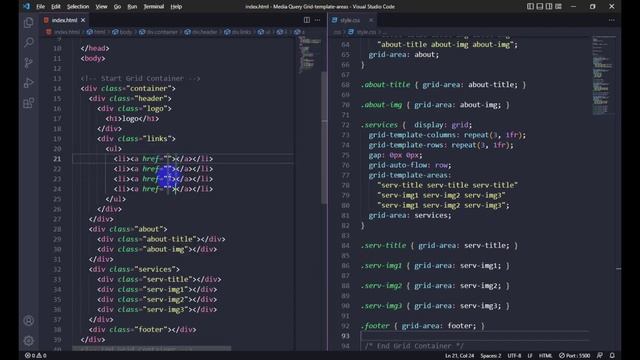
Task: Click the '.about-title { grid-area: about-title; }' line
Action: tap(443, 85)
